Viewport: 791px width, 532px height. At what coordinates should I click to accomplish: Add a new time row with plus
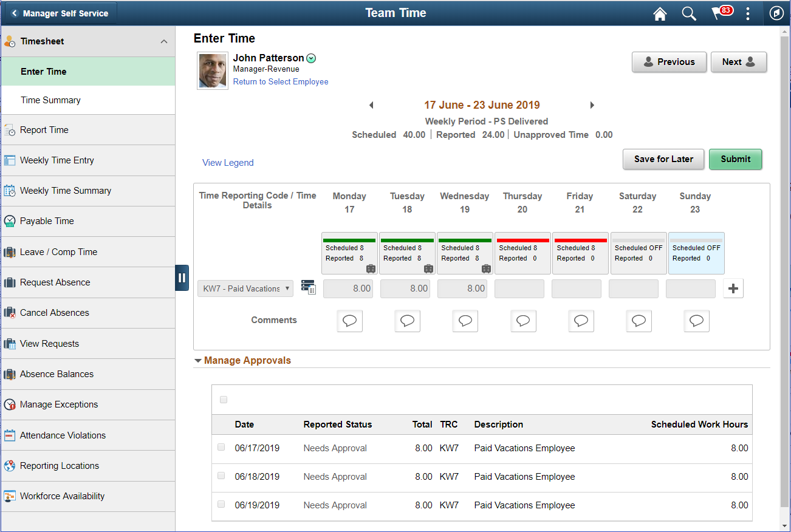click(x=733, y=288)
